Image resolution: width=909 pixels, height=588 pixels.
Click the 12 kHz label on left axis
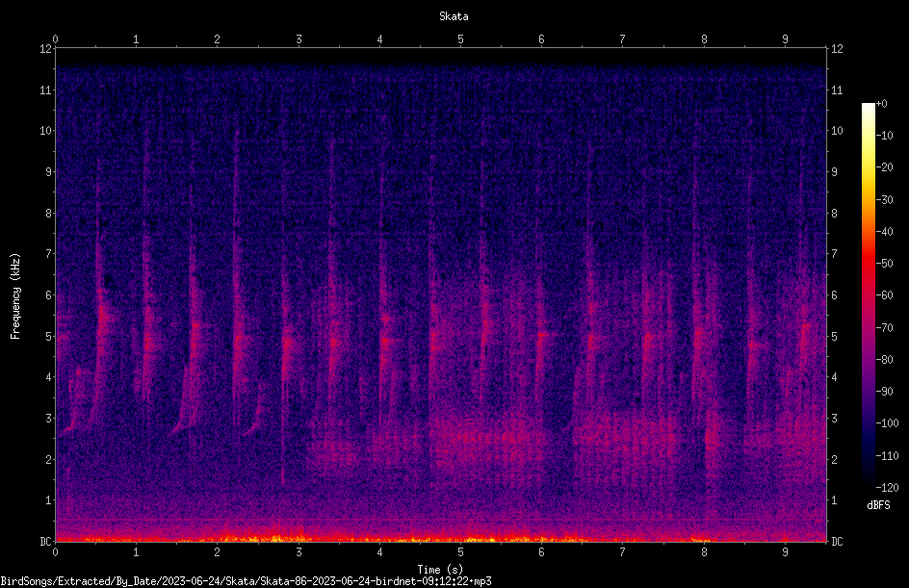(46, 49)
